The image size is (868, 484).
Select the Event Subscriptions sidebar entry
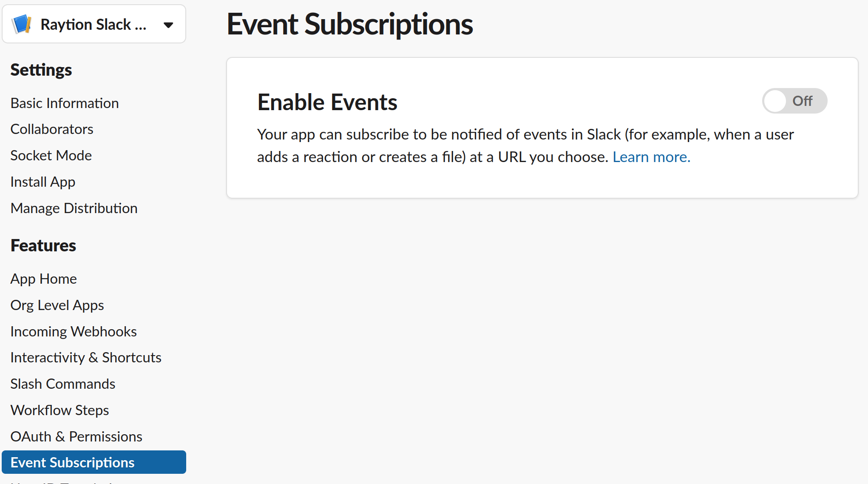pos(72,462)
